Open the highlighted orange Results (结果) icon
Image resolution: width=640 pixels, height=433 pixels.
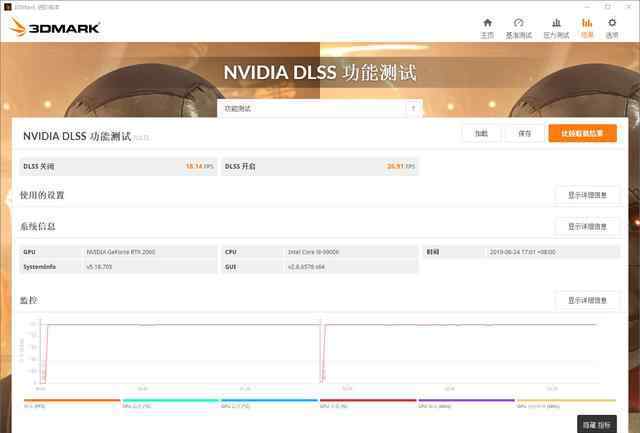pos(587,28)
